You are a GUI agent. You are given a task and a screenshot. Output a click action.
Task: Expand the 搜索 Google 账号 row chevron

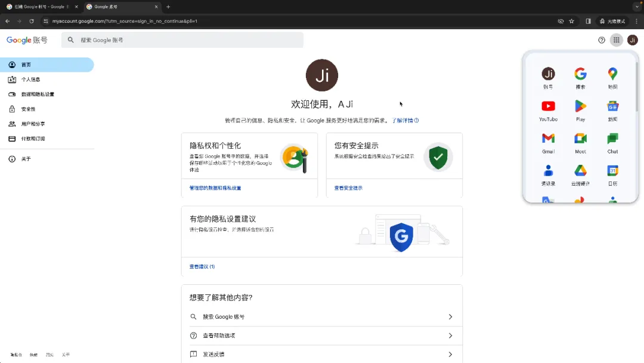(450, 316)
